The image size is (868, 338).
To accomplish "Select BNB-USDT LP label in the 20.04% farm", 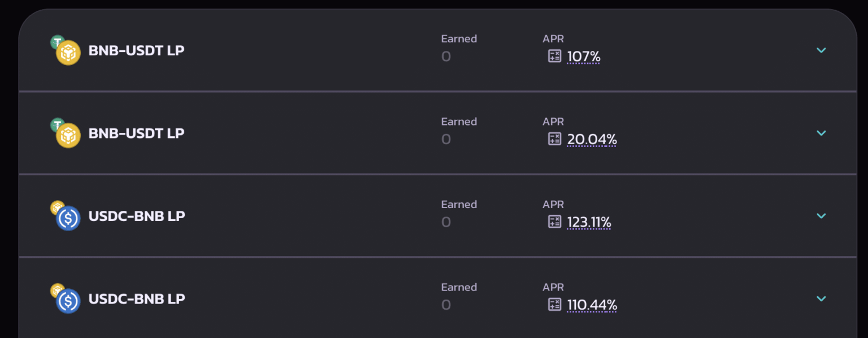I will click(x=136, y=133).
